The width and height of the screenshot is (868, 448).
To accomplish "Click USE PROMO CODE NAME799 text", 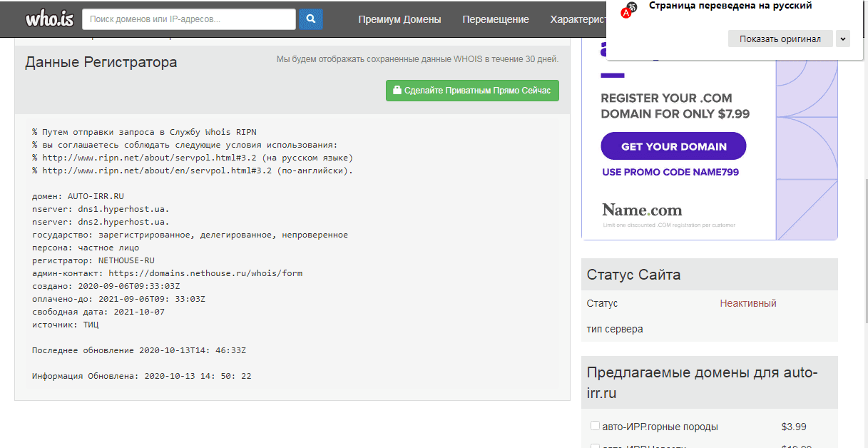I will [670, 172].
